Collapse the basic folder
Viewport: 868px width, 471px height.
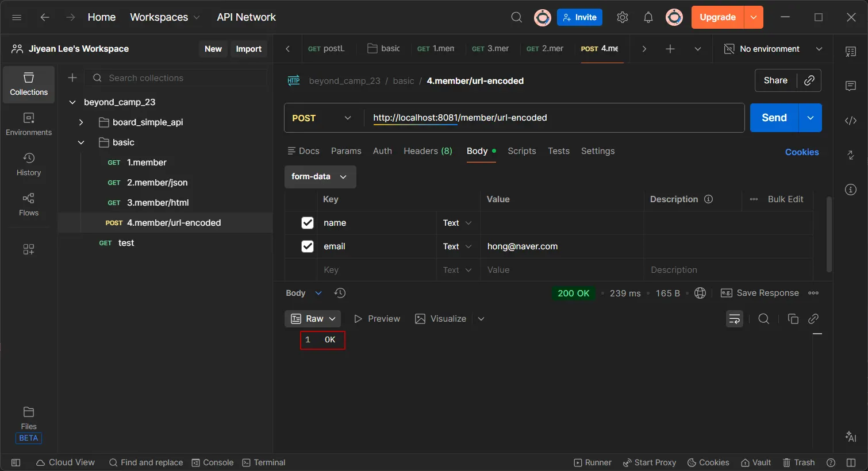[81, 142]
